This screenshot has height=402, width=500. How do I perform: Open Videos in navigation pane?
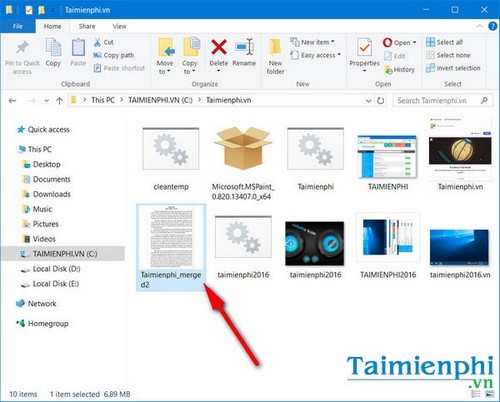coord(39,239)
